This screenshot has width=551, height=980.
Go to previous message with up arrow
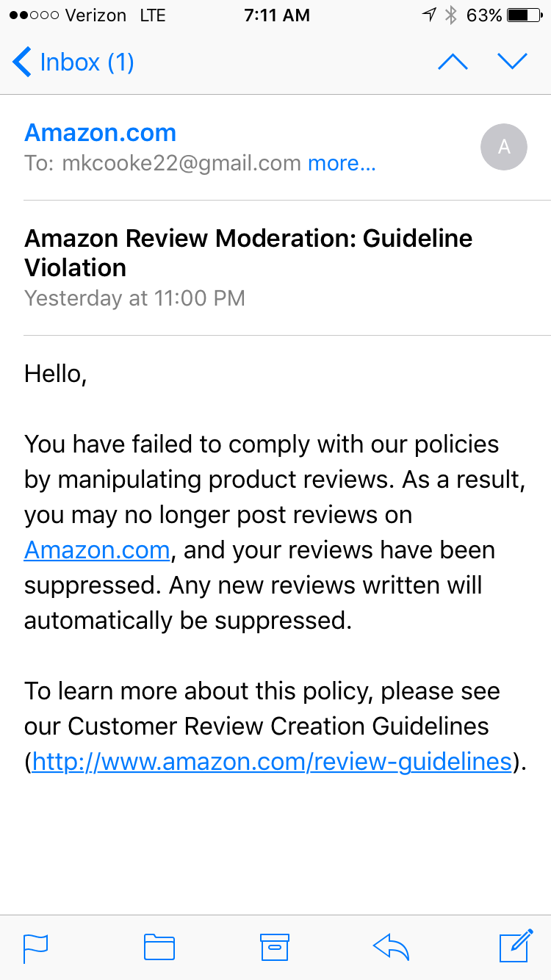click(x=453, y=62)
